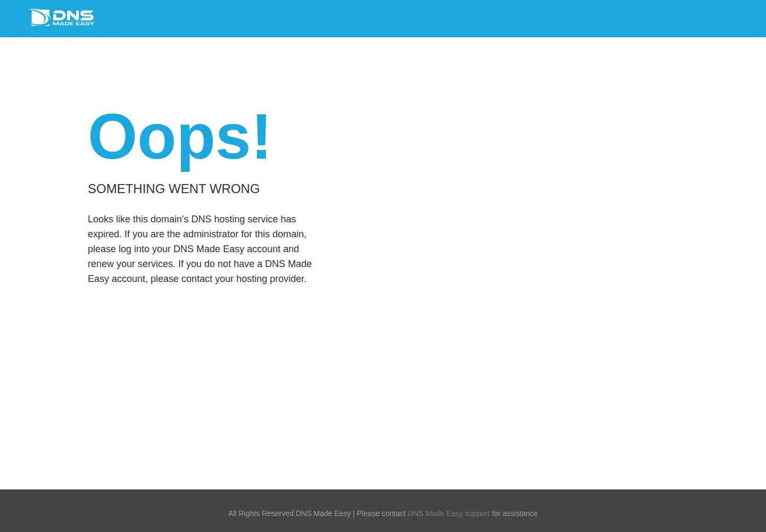Click the "for assistance" footer text
This screenshot has width=766, height=532.
point(514,513)
